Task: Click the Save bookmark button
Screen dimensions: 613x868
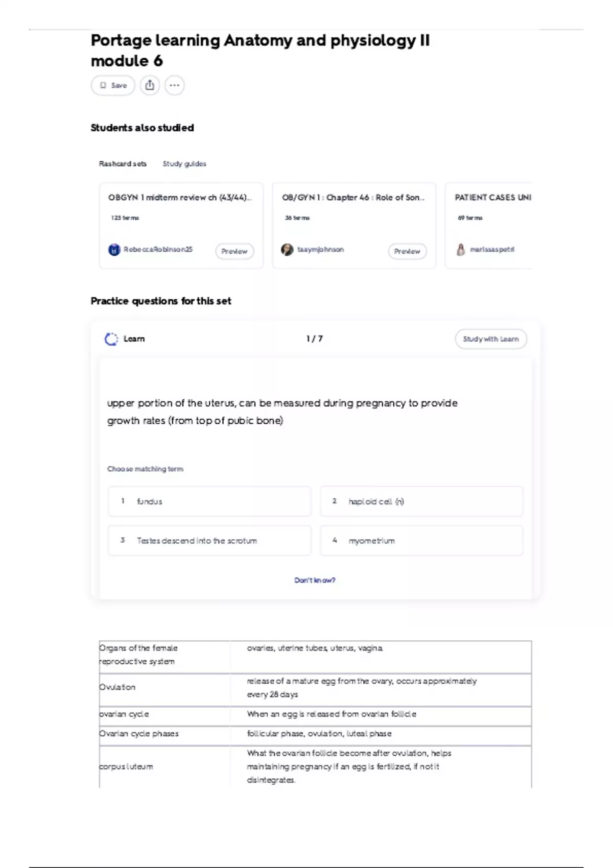Action: coord(113,85)
